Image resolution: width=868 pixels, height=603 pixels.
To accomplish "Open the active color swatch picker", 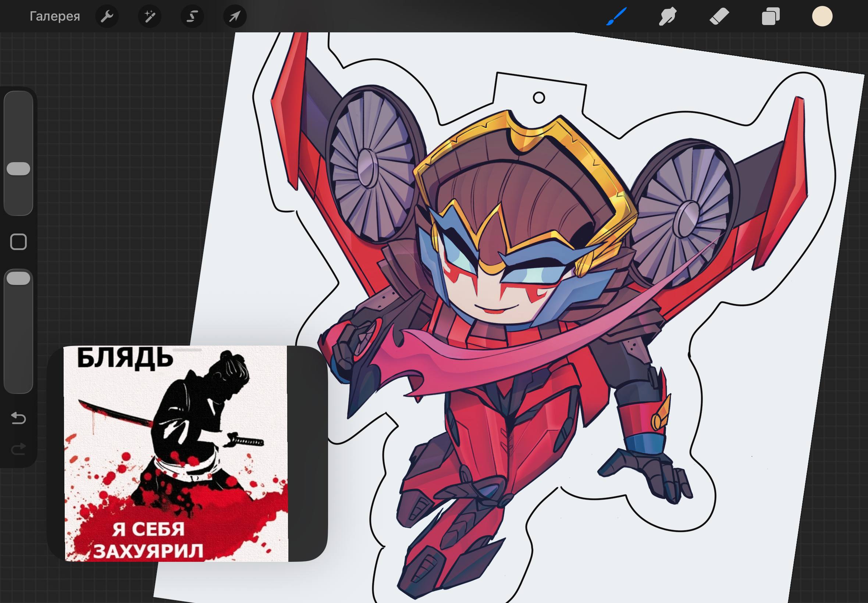I will (x=822, y=17).
